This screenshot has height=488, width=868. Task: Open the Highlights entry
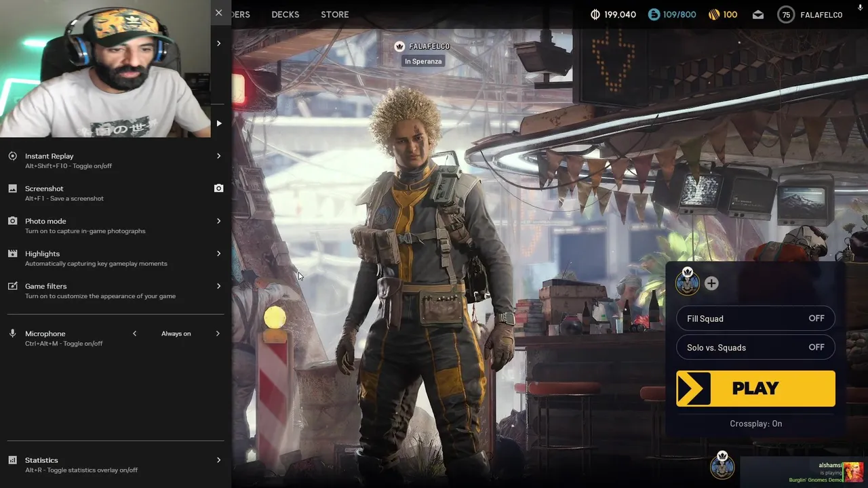coord(115,258)
